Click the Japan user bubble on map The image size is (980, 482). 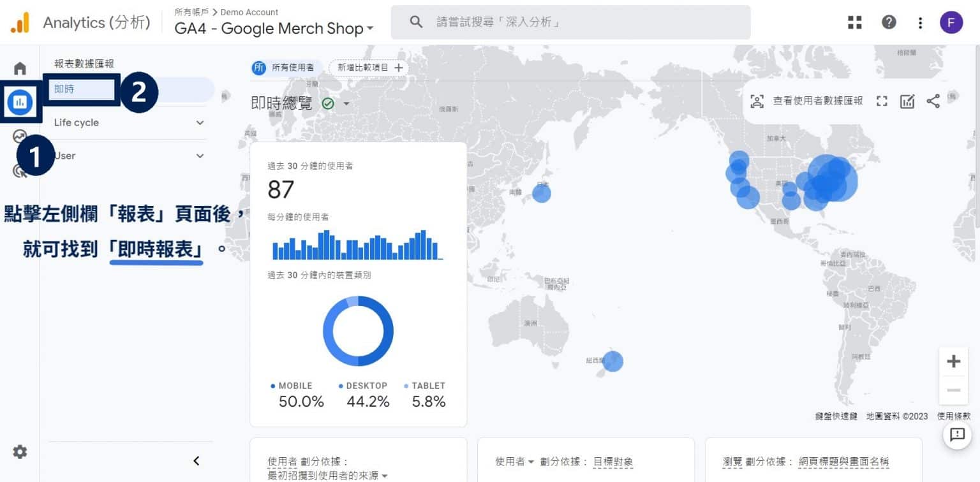pos(541,193)
